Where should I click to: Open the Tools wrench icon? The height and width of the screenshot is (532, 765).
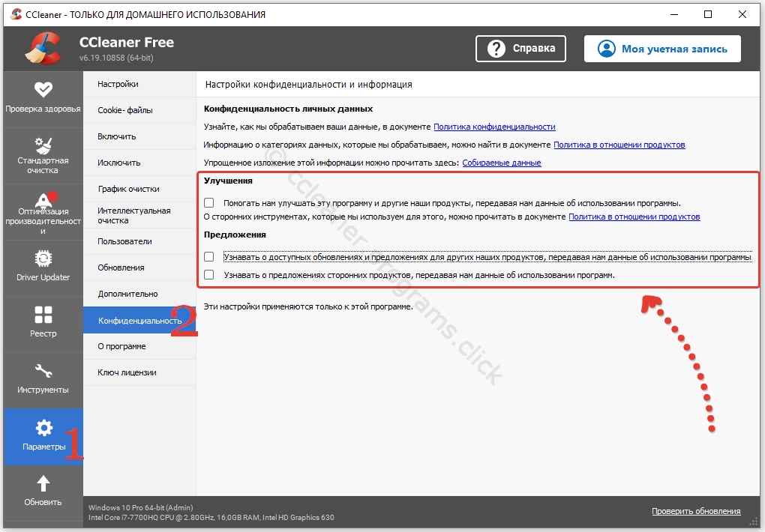(x=43, y=371)
